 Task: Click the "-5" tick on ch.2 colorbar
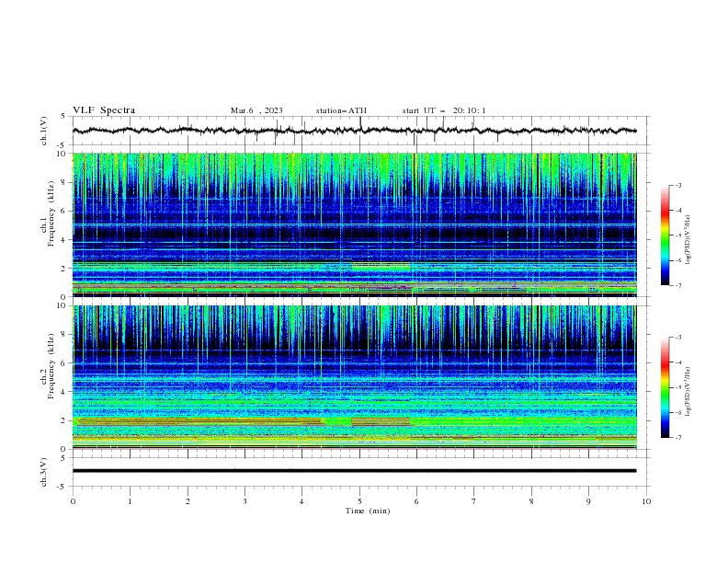click(x=677, y=387)
